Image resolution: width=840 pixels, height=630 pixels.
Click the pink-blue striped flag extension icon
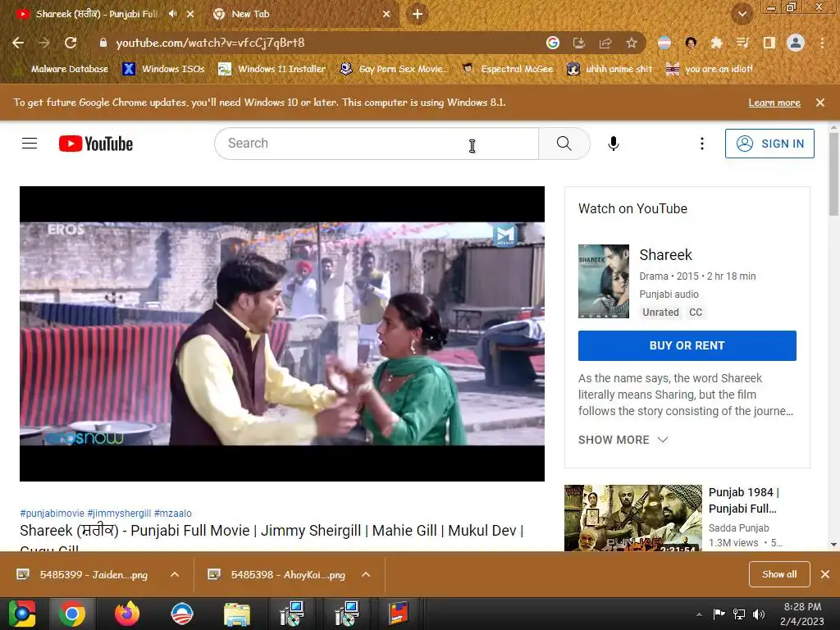[x=664, y=43]
